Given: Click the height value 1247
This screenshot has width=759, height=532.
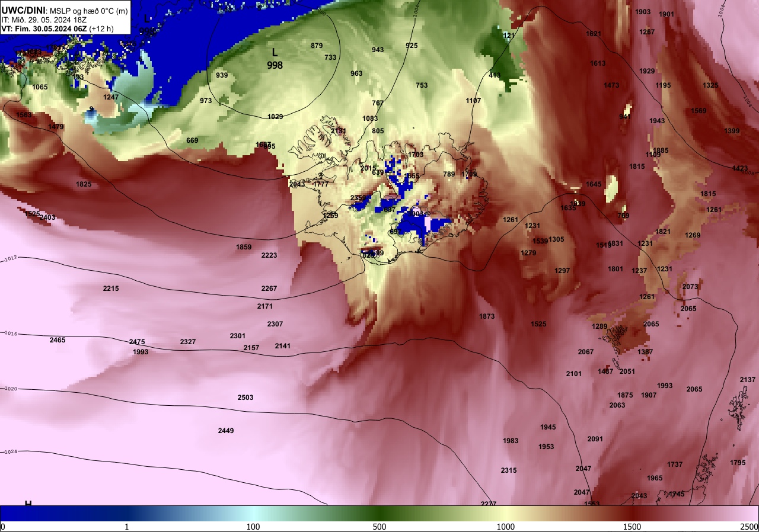Looking at the screenshot, I should pos(111,97).
